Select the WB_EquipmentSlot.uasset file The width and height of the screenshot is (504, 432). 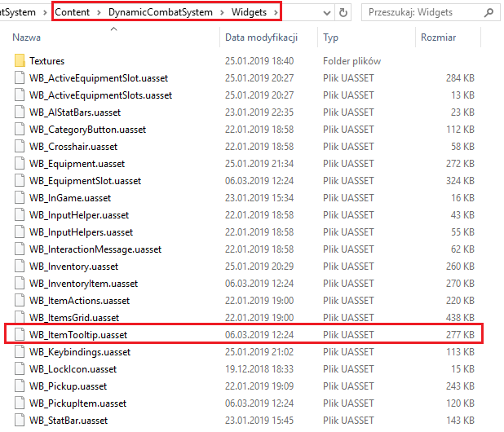coord(85,181)
